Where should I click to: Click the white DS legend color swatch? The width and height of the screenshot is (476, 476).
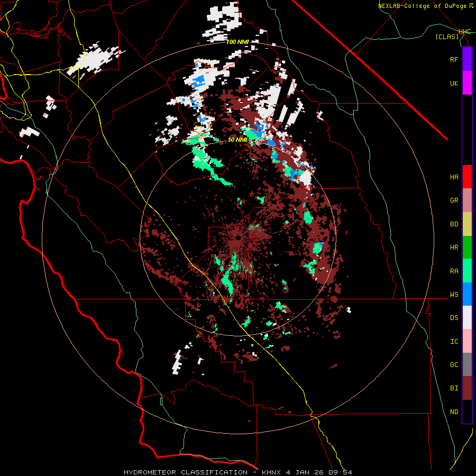click(x=467, y=317)
